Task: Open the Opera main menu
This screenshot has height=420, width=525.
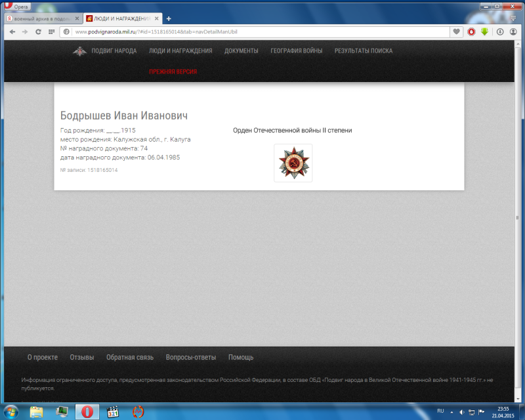Action: 18,5
